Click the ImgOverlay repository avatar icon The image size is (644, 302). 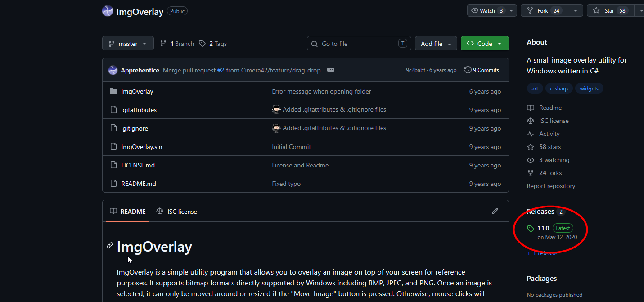pos(108,11)
